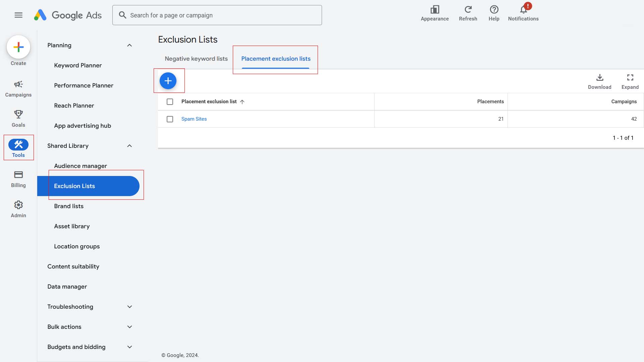
Task: Check the Spam Sites row checkbox
Action: 170,119
